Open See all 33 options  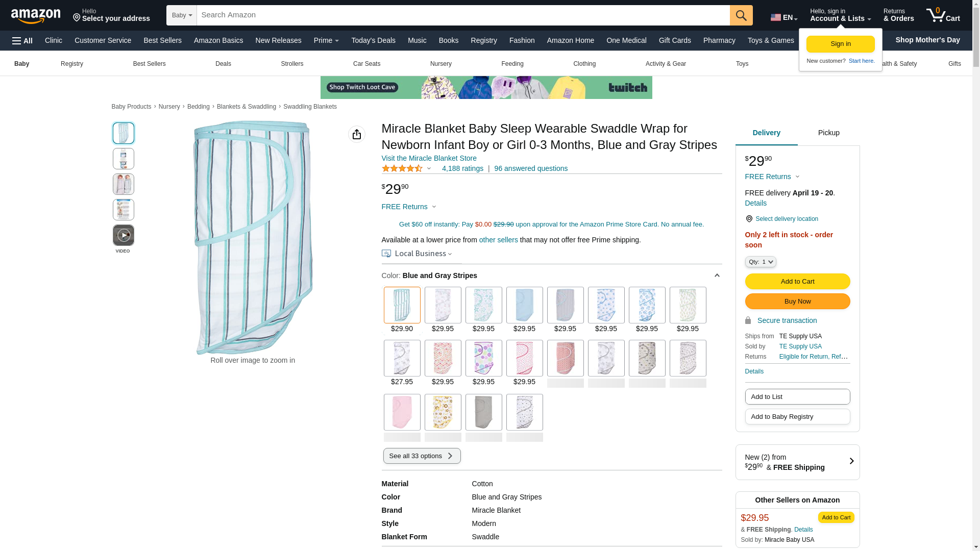click(422, 456)
